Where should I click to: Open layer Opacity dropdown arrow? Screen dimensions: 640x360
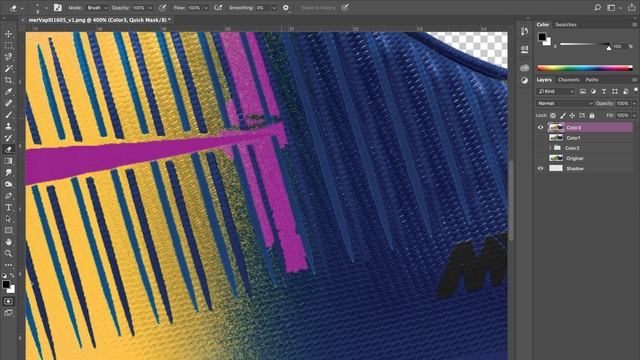pyautogui.click(x=634, y=103)
